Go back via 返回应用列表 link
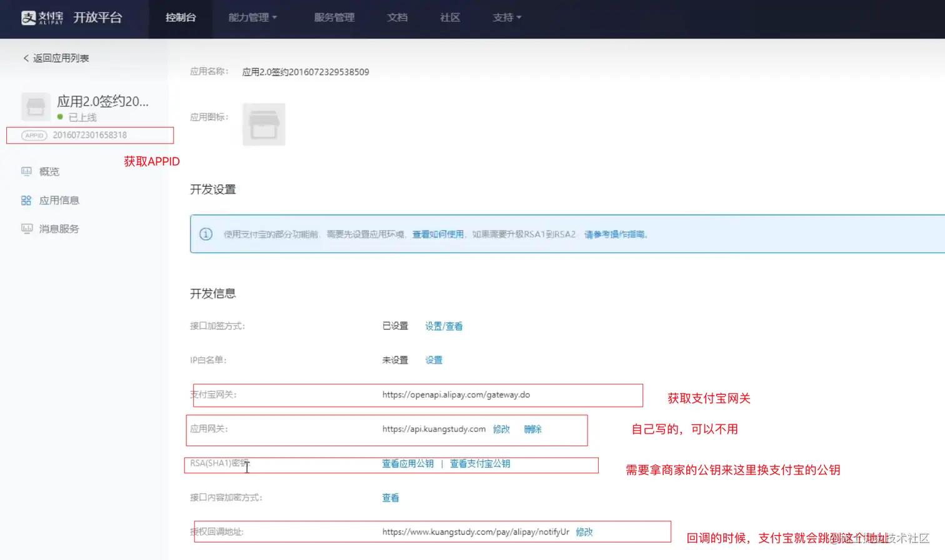Image resolution: width=945 pixels, height=560 pixels. point(61,58)
